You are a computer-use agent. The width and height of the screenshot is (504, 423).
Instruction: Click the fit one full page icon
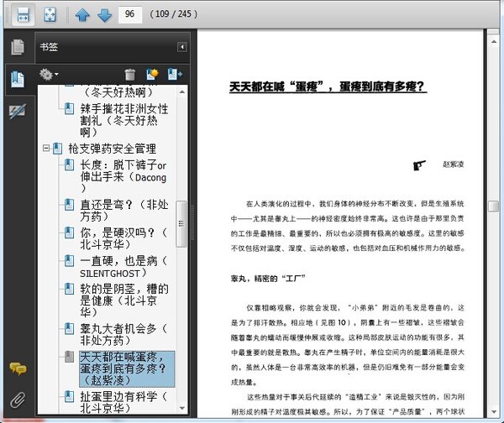pos(50,14)
